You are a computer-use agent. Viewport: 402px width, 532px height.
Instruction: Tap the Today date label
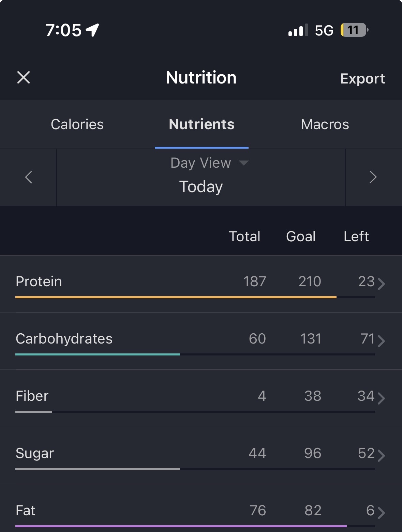point(201,187)
